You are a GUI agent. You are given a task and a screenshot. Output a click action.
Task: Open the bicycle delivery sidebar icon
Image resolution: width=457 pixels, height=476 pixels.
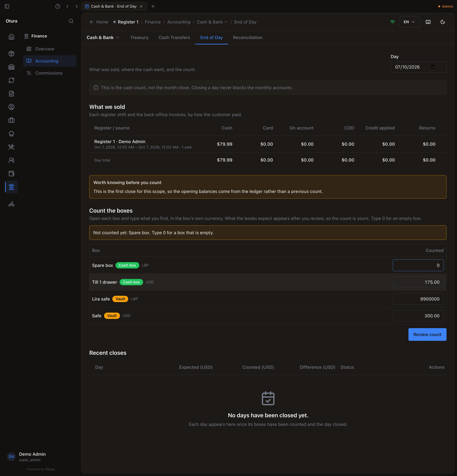[11, 204]
